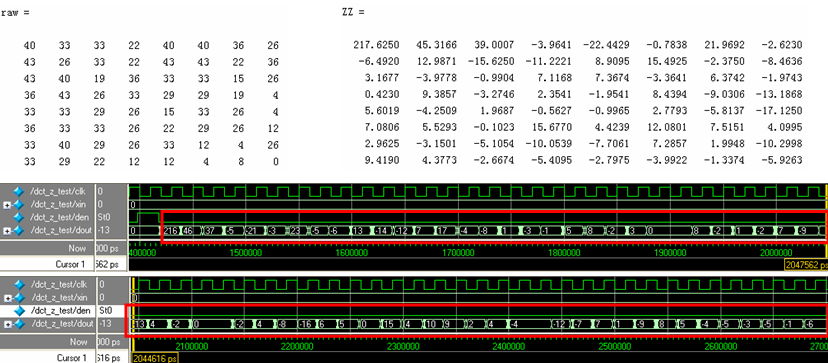The height and width of the screenshot is (363, 828).
Task: Click the ZZ matrix value -15.6250
Action: coord(491,62)
